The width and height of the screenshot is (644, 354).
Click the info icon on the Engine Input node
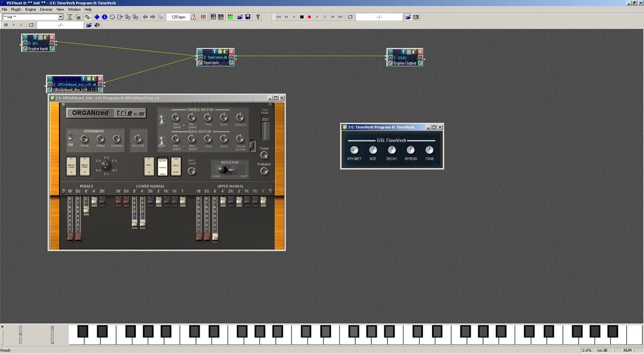click(35, 38)
